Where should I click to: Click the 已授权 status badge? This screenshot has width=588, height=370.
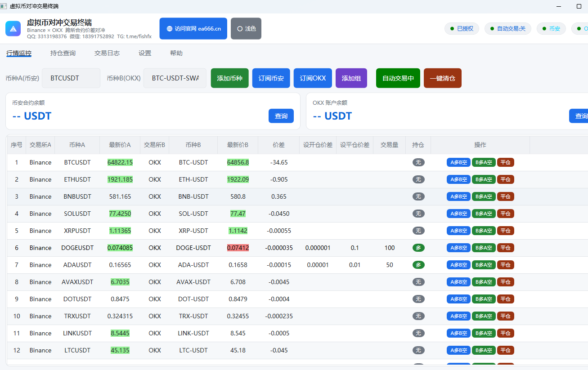click(x=462, y=29)
